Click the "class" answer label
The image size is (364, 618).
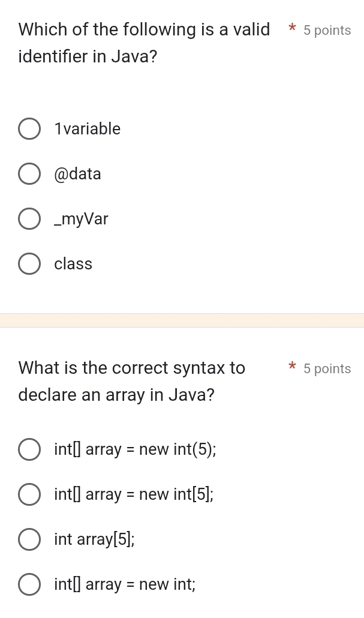73,264
